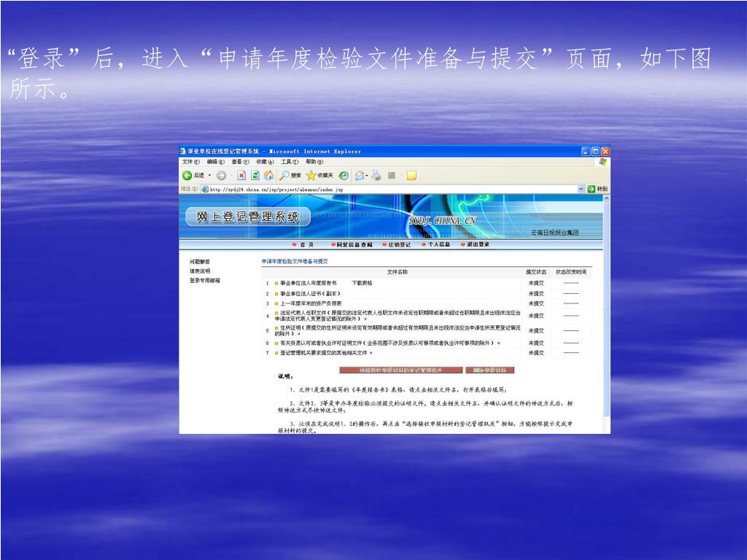The width and height of the screenshot is (747, 560).
Task: Open the 住所证明 row 5 item
Action: (398, 330)
